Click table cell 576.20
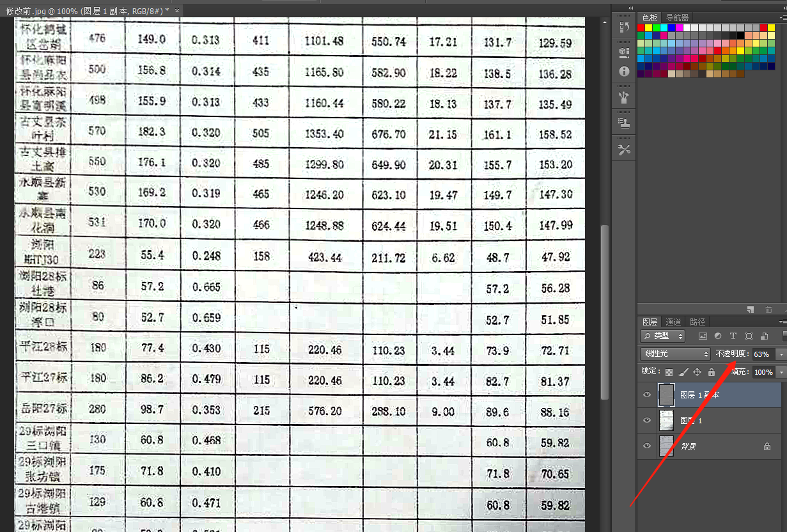 [323, 411]
